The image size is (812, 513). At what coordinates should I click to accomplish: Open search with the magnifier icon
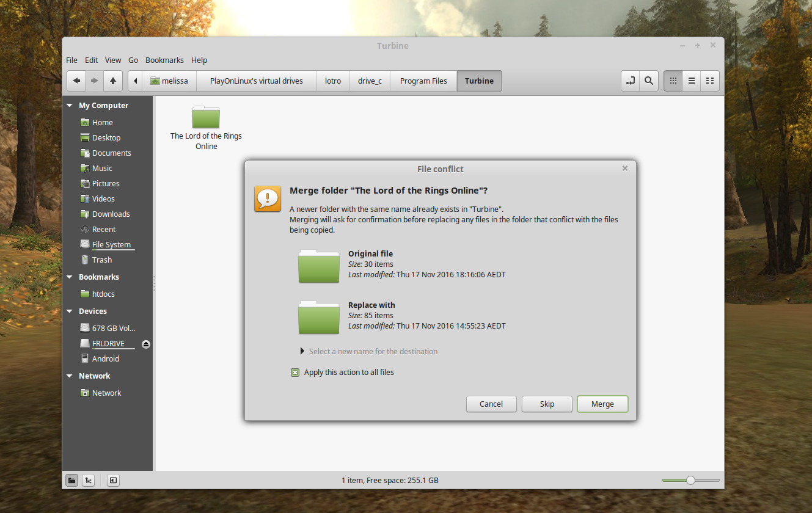click(649, 81)
